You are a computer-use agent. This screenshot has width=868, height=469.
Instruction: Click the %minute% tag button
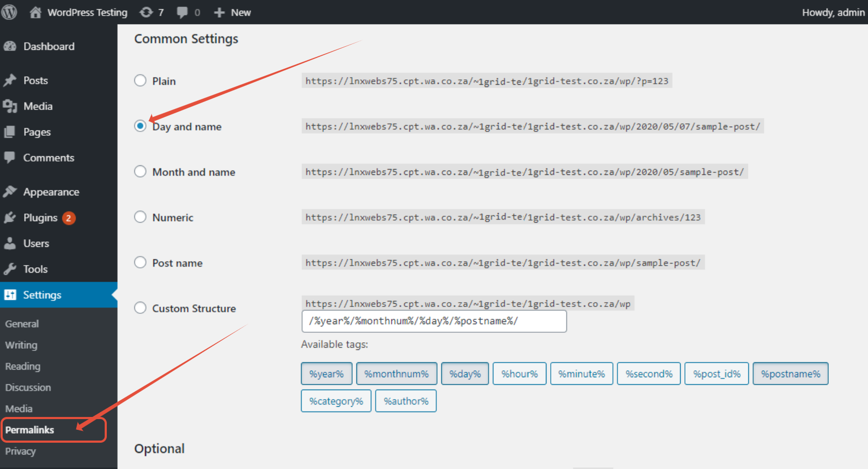(581, 373)
